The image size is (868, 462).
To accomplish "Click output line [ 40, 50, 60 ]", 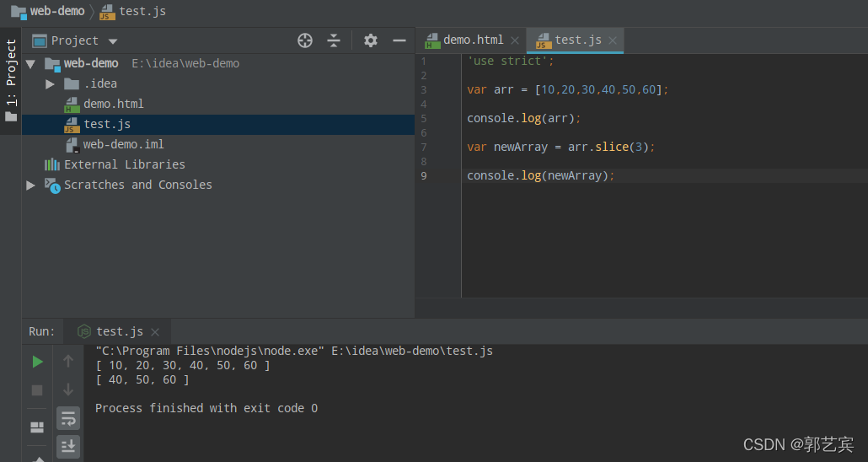I will tap(142, 380).
